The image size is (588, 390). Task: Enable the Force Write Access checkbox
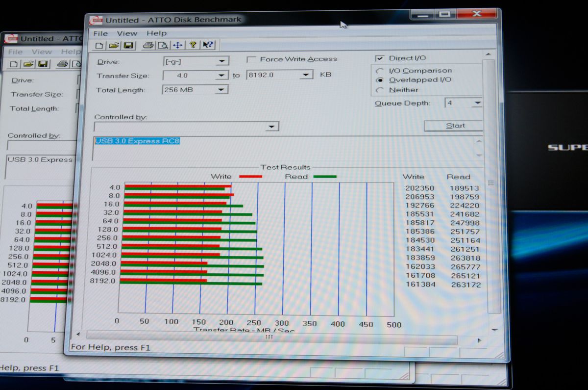(x=251, y=59)
